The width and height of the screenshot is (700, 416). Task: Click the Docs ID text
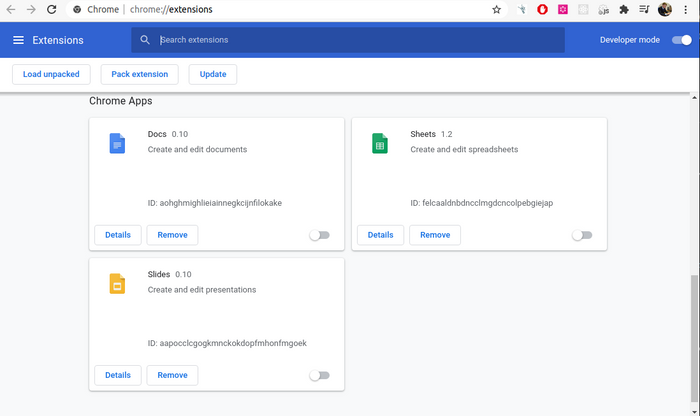point(215,203)
